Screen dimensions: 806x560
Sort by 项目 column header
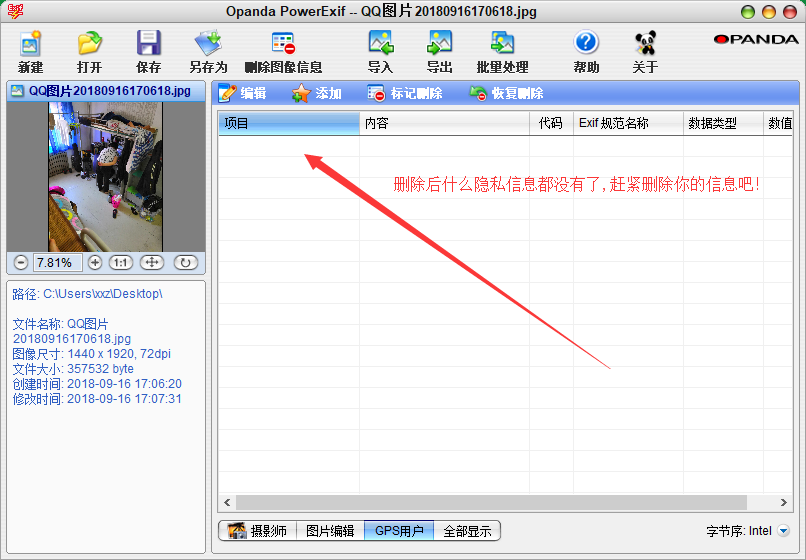click(289, 123)
